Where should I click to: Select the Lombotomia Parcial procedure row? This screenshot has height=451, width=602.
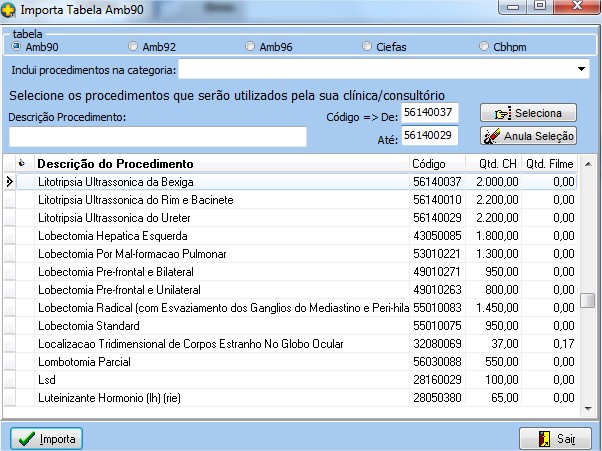[x=220, y=362]
